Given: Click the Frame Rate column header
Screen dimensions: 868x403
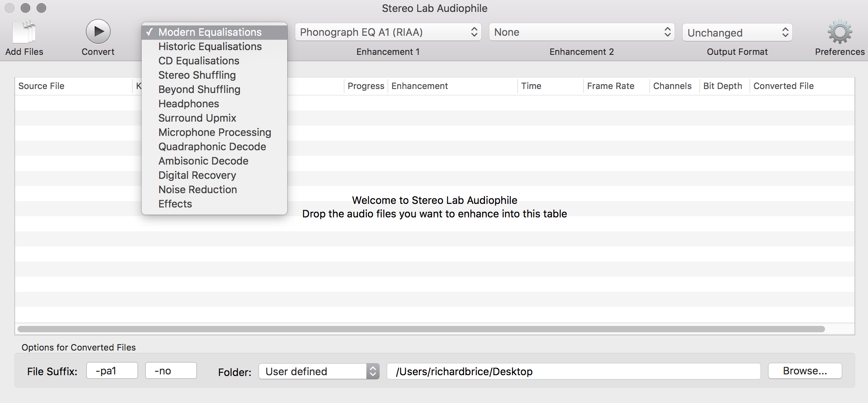Looking at the screenshot, I should point(617,86).
